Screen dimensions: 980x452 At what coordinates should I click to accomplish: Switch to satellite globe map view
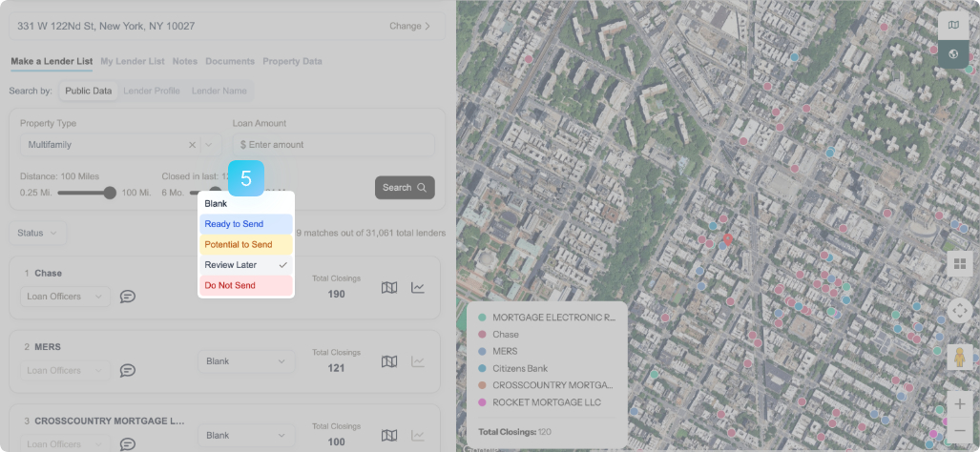point(953,53)
